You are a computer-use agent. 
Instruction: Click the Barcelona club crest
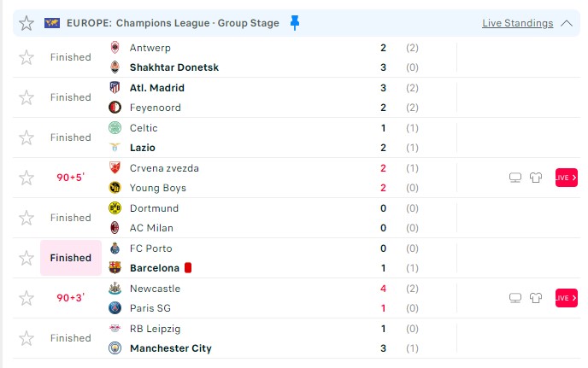115,267
